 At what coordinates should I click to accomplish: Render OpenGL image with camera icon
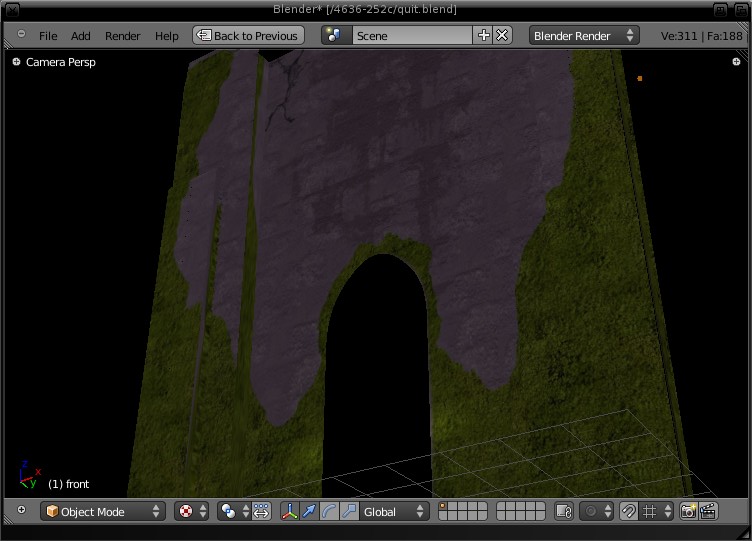click(x=688, y=512)
